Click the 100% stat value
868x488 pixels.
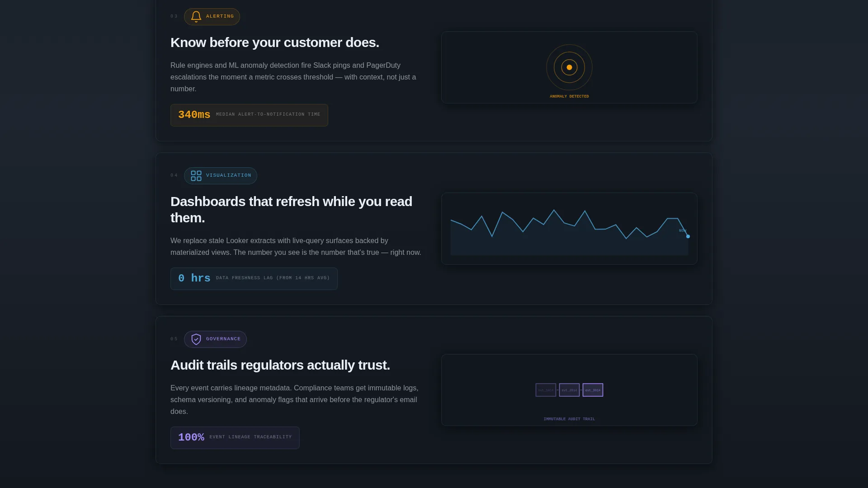click(191, 437)
